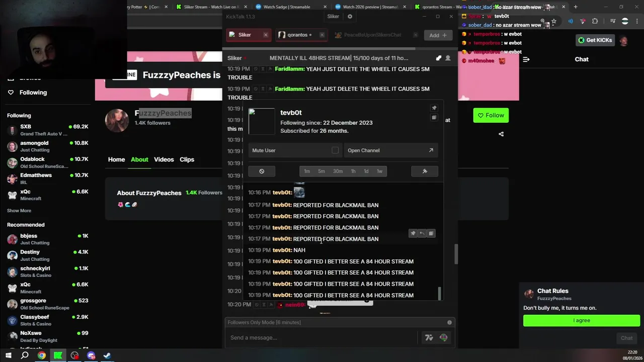Open a new browser tab
This screenshot has height=362, width=644.
coord(576,7)
